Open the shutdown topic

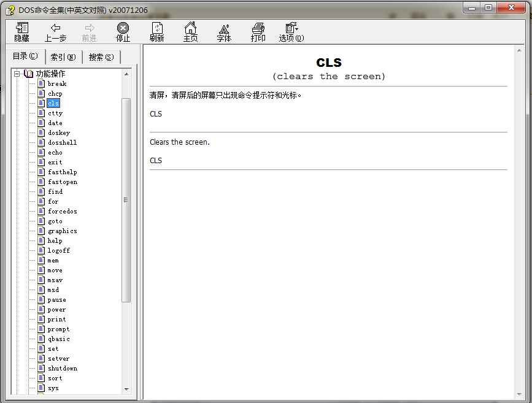[63, 369]
